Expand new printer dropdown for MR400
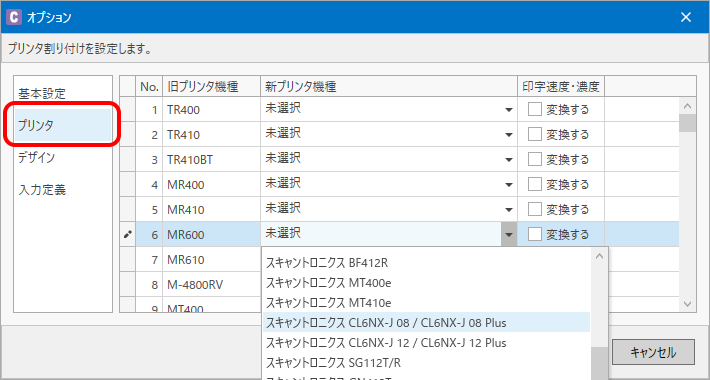This screenshot has width=710, height=380. click(509, 184)
